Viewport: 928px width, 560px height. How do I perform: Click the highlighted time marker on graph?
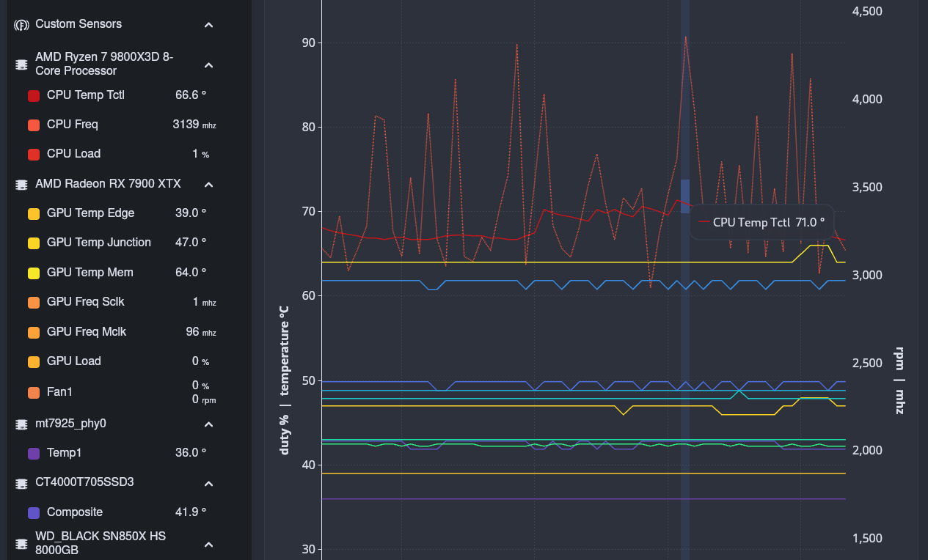tap(685, 196)
